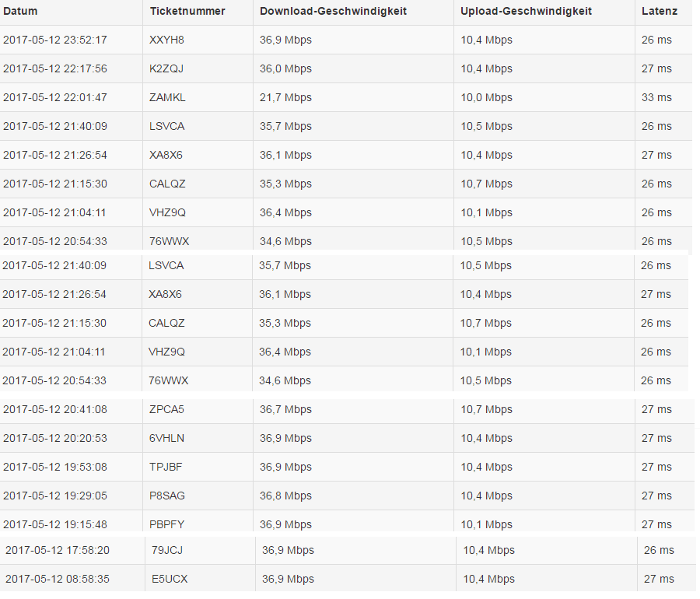Select ticket number P8SAG
Image resolution: width=700 pixels, height=599 pixels.
click(167, 496)
